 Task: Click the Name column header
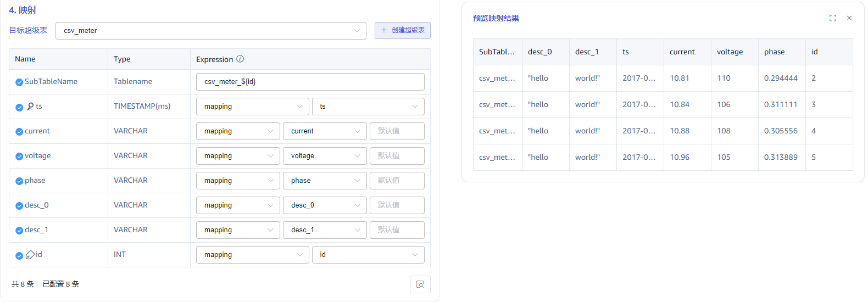pos(25,59)
